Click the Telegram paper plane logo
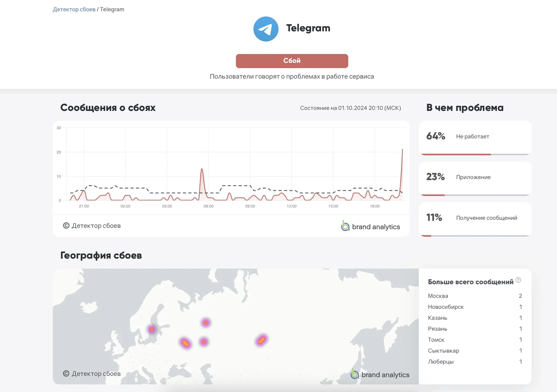Image resolution: width=557 pixels, height=392 pixels. pos(266,29)
